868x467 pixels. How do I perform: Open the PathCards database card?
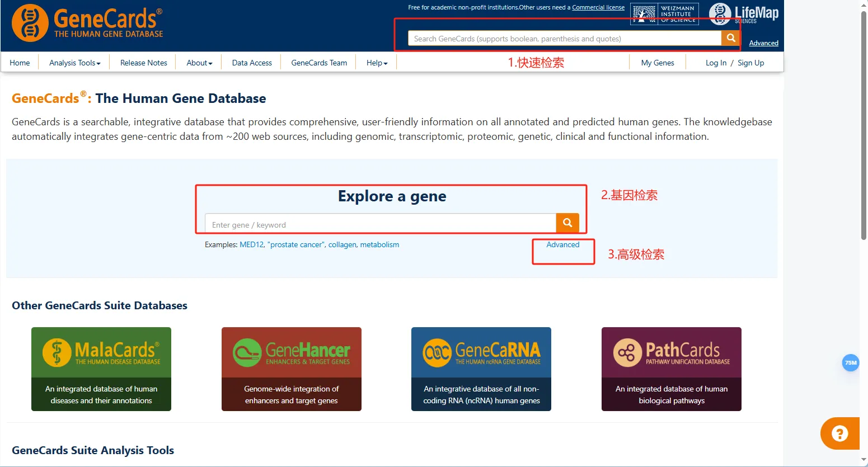(x=672, y=369)
